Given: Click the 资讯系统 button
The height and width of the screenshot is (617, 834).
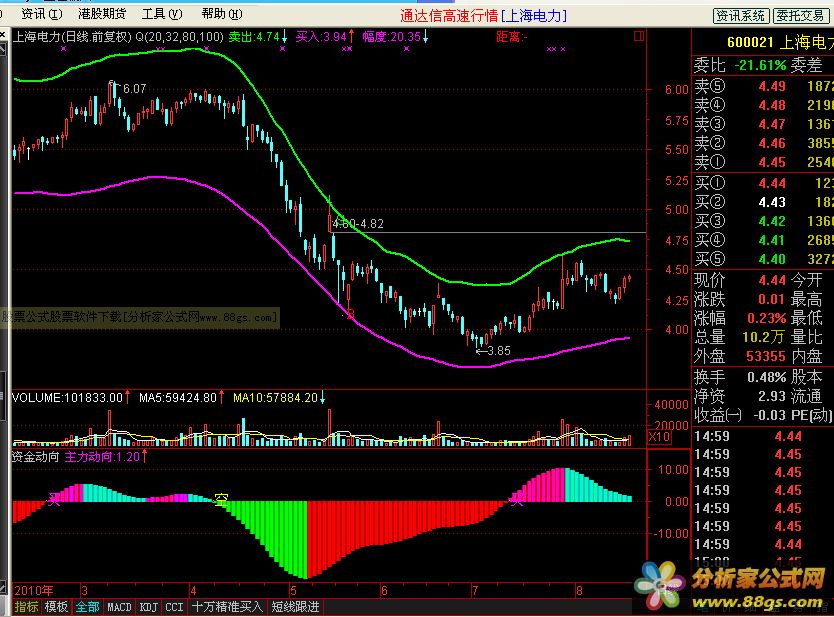Looking at the screenshot, I should tap(740, 16).
